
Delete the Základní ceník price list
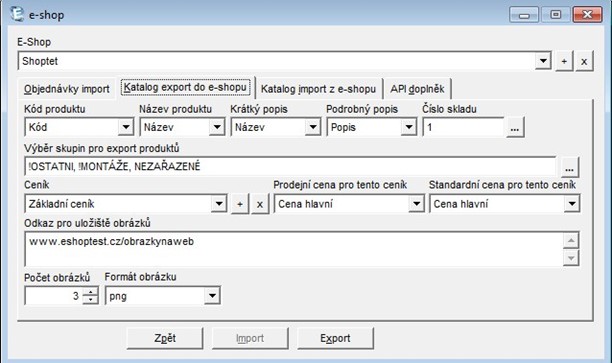point(260,204)
